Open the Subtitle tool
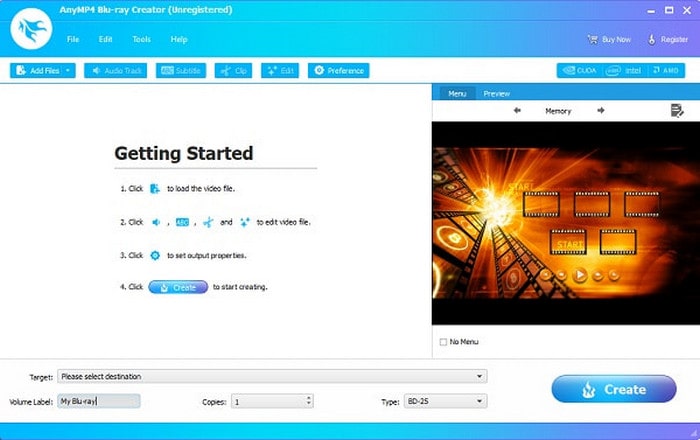 [181, 71]
